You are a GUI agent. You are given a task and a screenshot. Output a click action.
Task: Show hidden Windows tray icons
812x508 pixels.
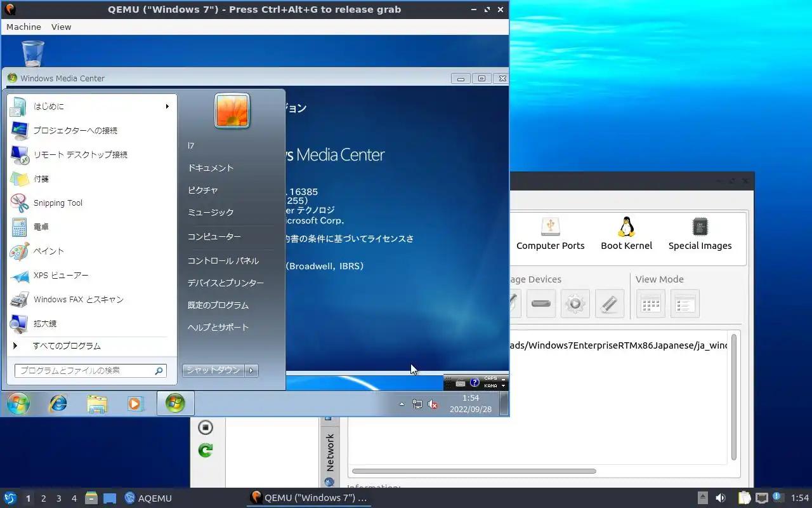401,404
